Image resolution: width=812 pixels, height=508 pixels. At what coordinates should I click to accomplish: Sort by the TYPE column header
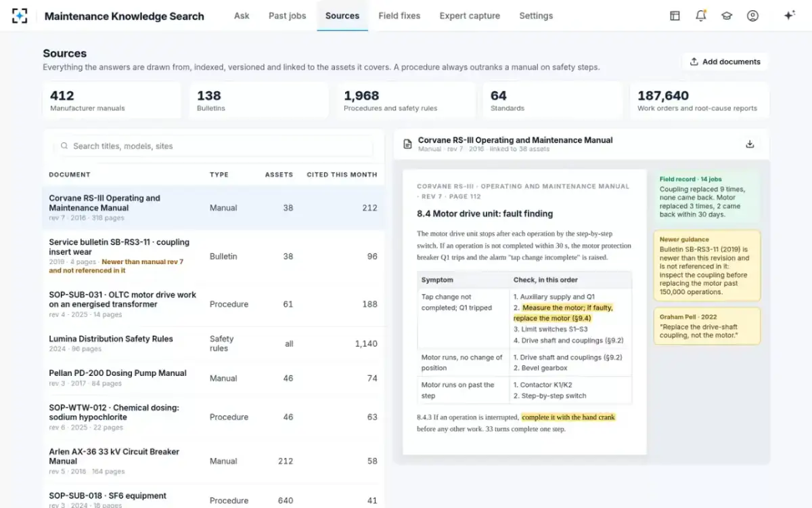219,175
